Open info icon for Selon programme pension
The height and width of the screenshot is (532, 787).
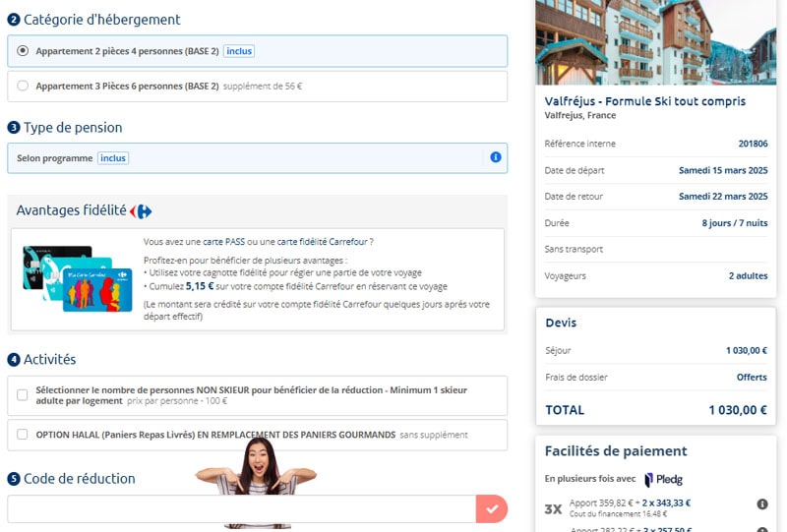point(496,157)
